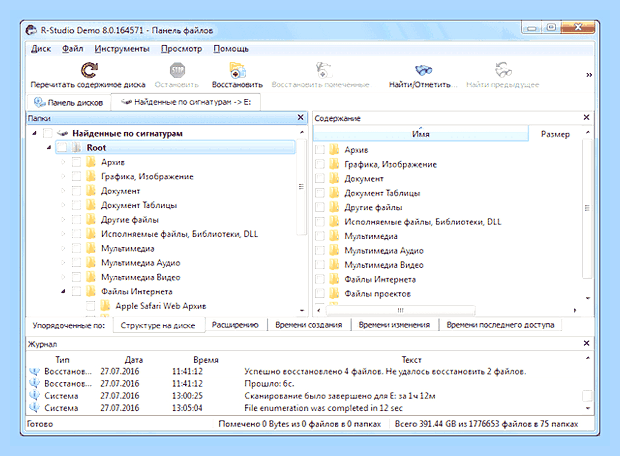Collapse the Найденные по сигнатурам tree node

click(x=34, y=133)
